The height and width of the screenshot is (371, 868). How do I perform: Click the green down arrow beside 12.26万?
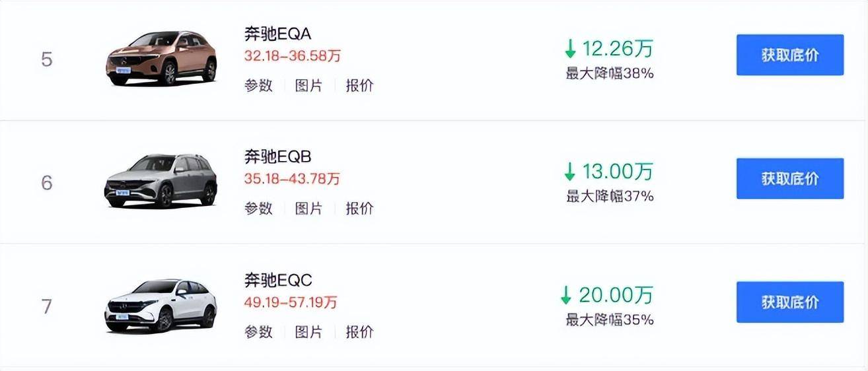click(x=570, y=49)
